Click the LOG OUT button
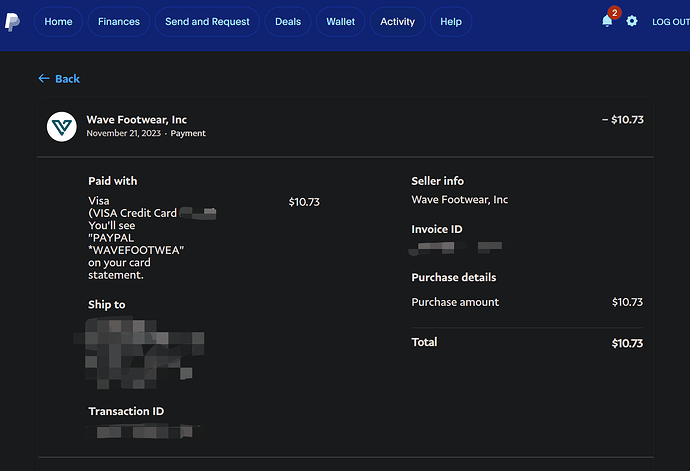The width and height of the screenshot is (690, 471). coord(670,22)
